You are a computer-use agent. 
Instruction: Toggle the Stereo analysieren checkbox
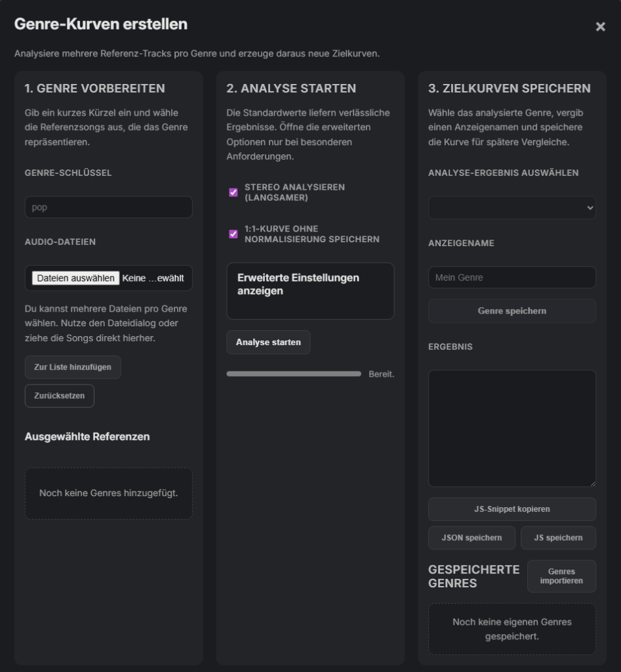[x=233, y=192]
